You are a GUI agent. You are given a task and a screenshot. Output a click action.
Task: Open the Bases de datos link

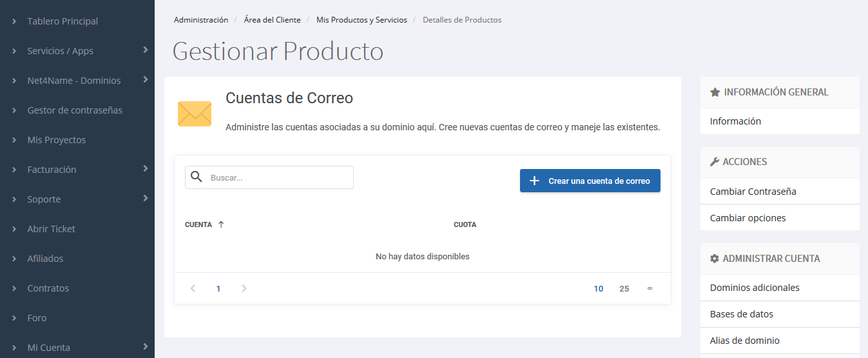[x=741, y=314]
